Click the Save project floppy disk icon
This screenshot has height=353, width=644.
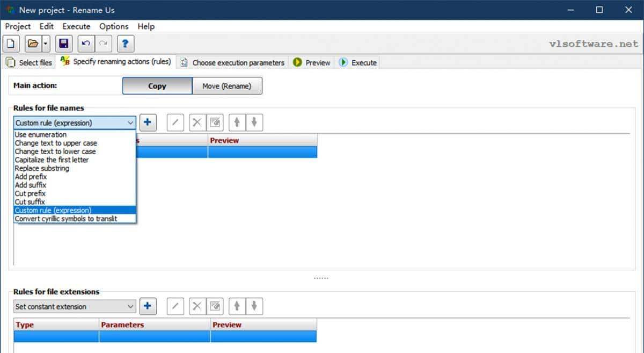coord(64,44)
